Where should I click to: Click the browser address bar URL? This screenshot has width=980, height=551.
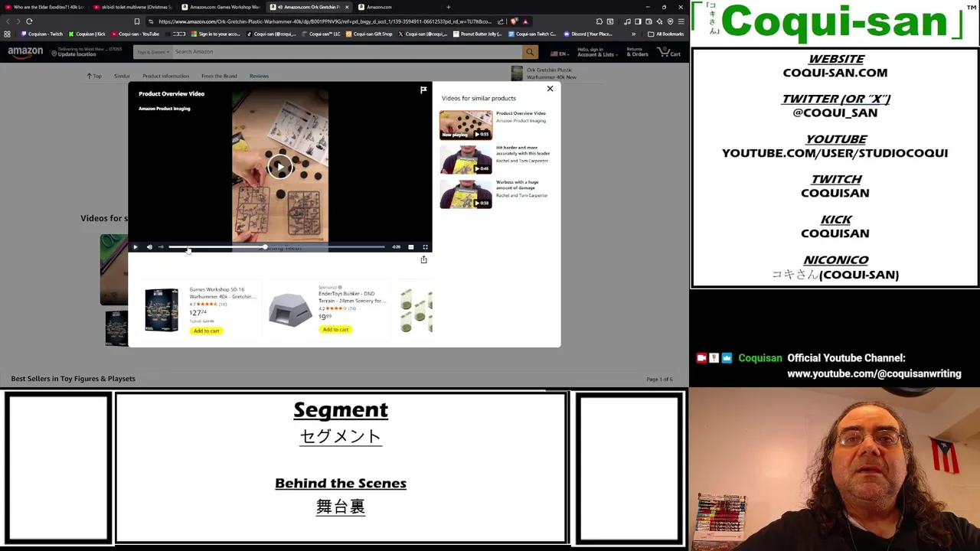click(325, 21)
